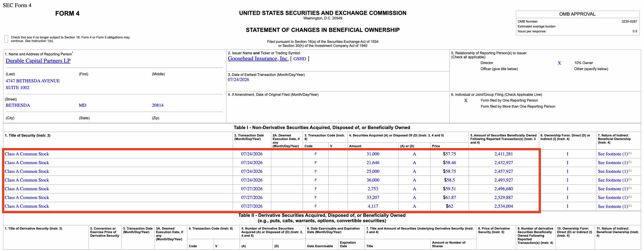This screenshot has height=251, width=644.
Task: Click transaction code P for 2,753 shares
Action: click(x=315, y=188)
